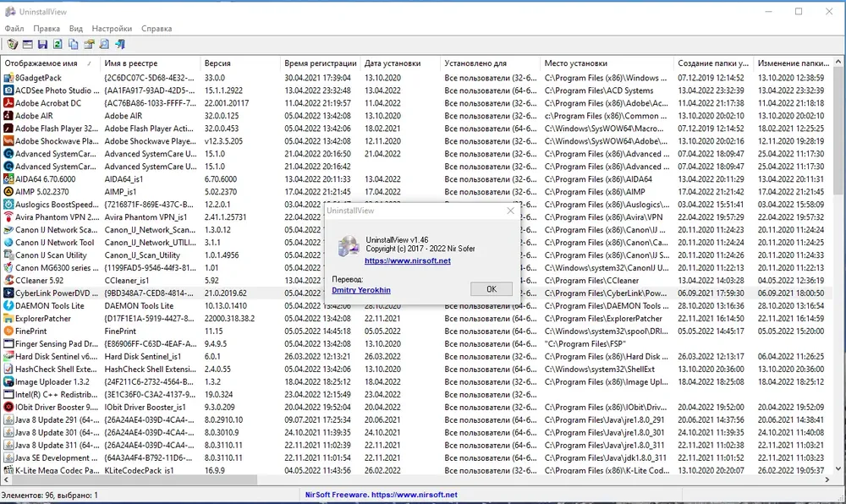The image size is (846, 504).
Task: Confirm the About dialog with OK
Action: [x=491, y=289]
